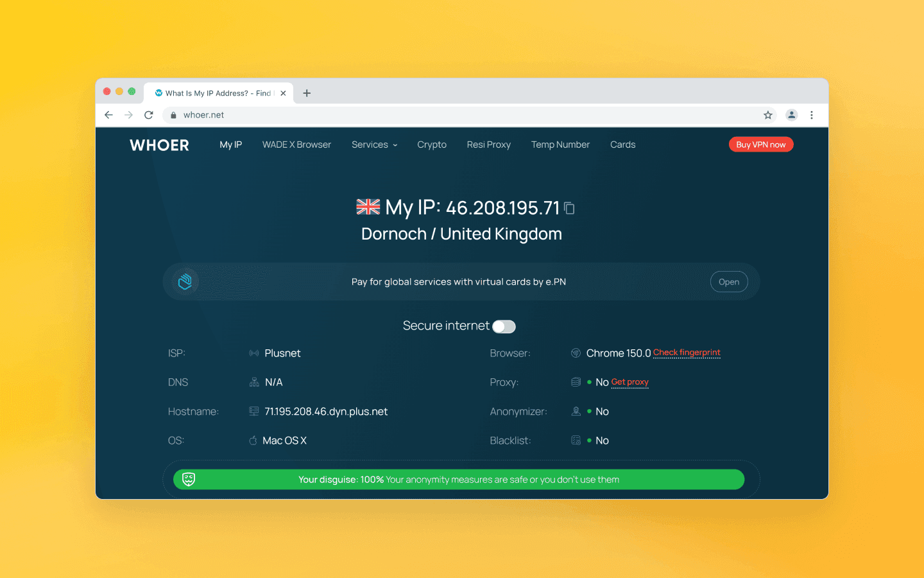
Task: Toggle the Secure internet switch
Action: (x=504, y=326)
